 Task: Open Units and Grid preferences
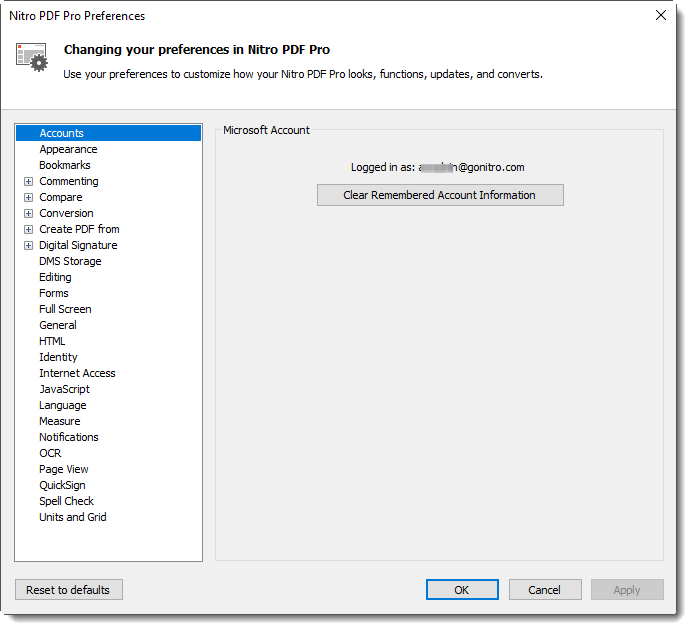click(x=73, y=517)
